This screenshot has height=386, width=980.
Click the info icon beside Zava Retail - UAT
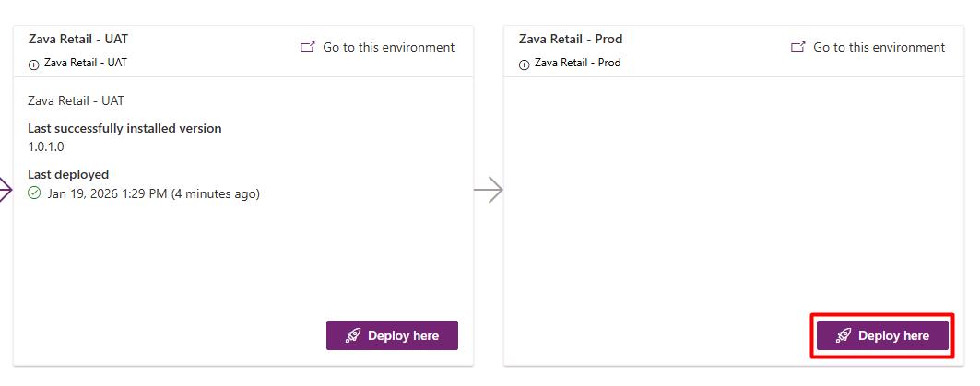34,64
